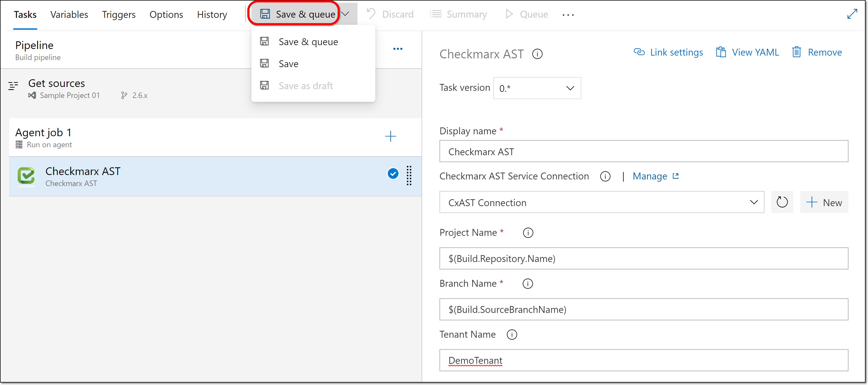Show info for Tenant Name
Image resolution: width=868 pixels, height=385 pixels.
coord(512,334)
